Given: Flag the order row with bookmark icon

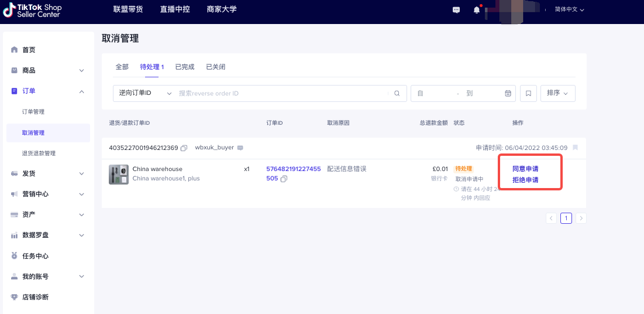Looking at the screenshot, I should (x=575, y=147).
